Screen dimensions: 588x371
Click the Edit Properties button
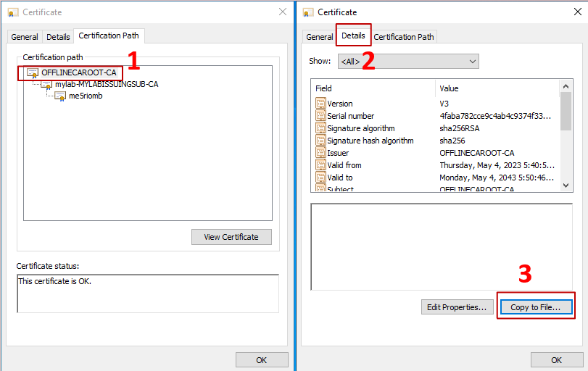456,307
